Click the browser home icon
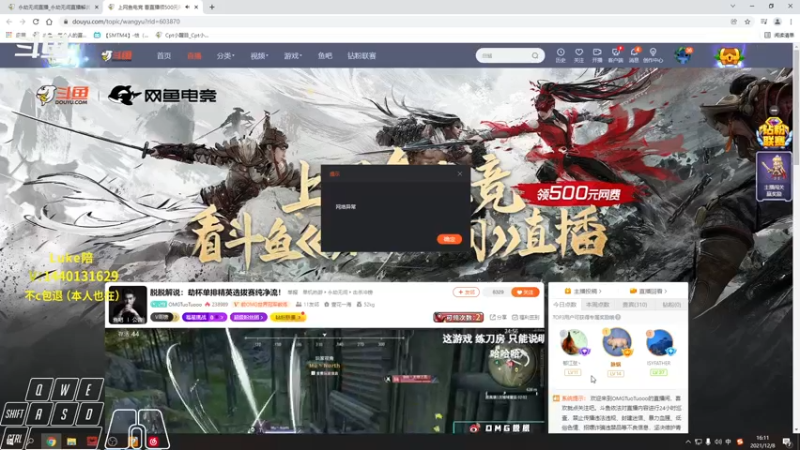The image size is (800, 450). click(x=49, y=21)
